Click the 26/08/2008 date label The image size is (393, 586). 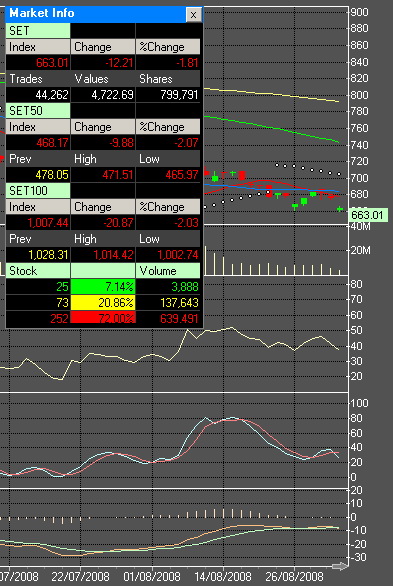[x=294, y=576]
